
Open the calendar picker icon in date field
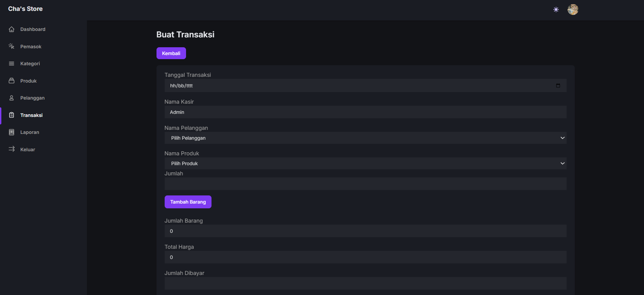coord(558,86)
